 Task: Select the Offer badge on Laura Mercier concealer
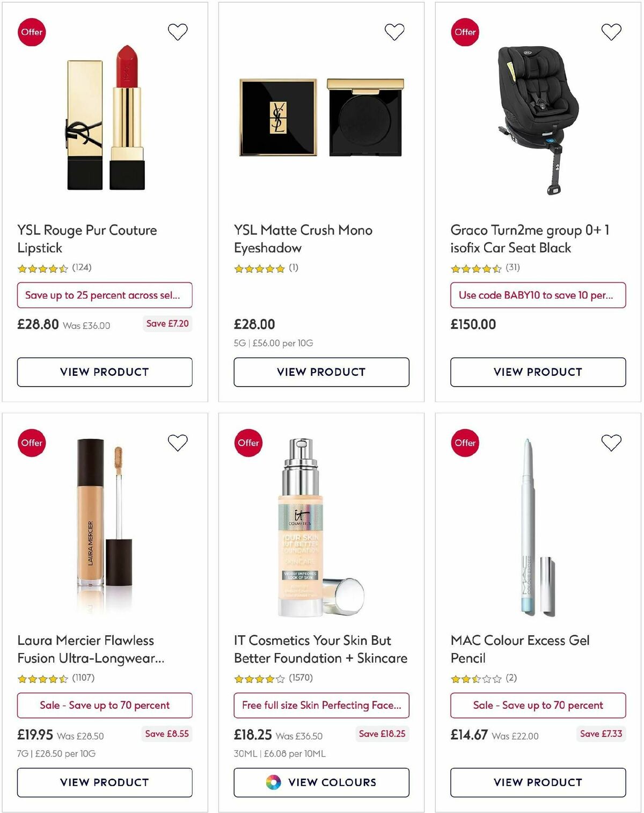[x=32, y=442]
